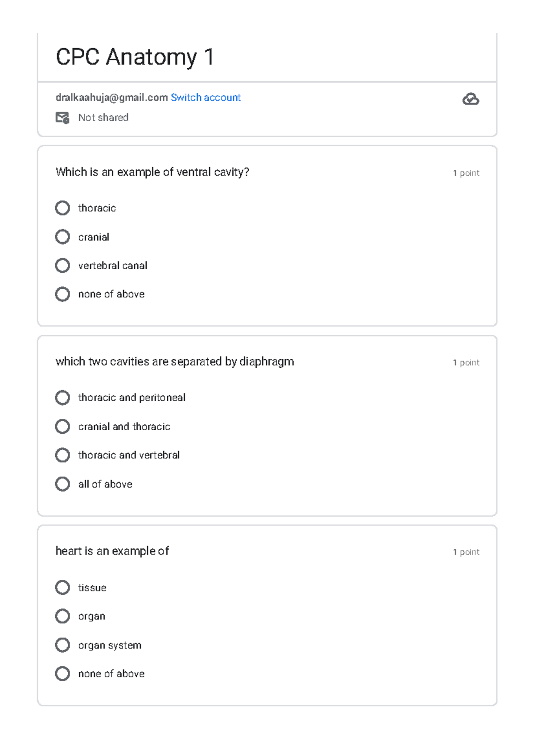The width and height of the screenshot is (535, 756).
Task: Pick thoracic and vertebral option
Action: [x=62, y=455]
